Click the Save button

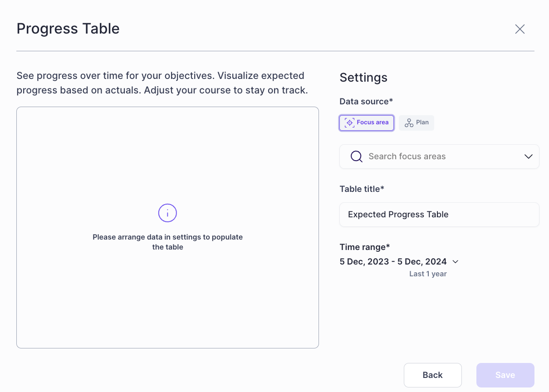point(505,375)
